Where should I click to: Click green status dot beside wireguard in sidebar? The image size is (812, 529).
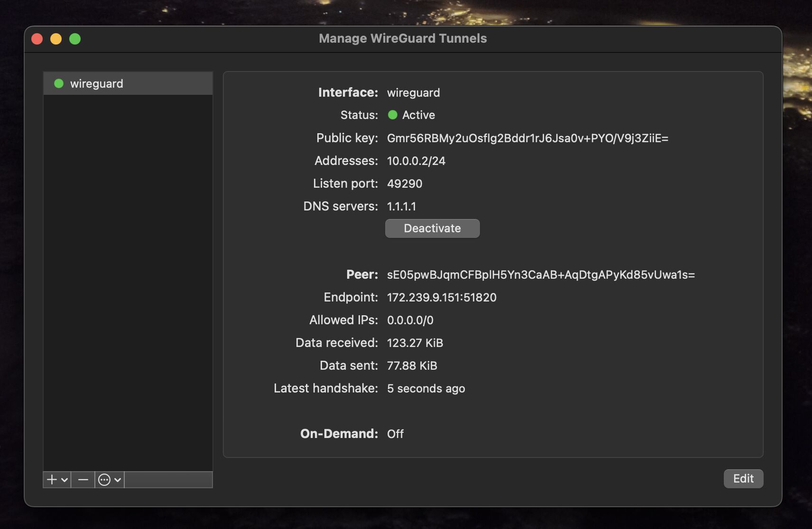click(x=59, y=83)
